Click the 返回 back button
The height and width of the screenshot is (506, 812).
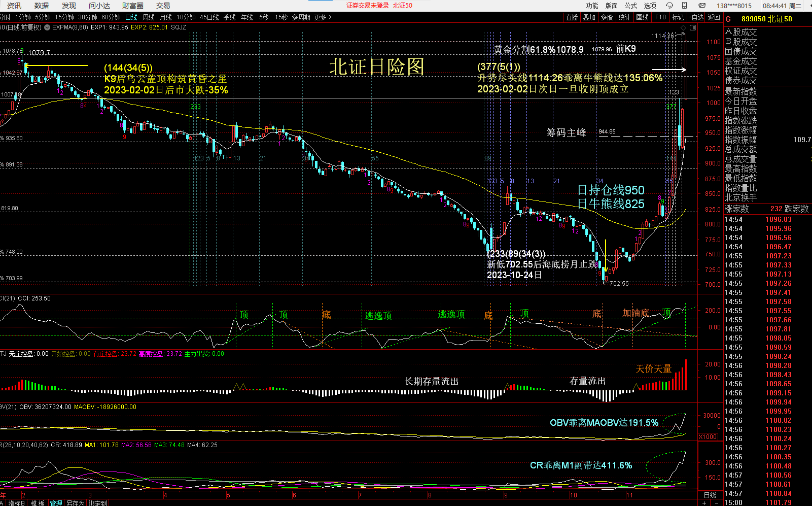[x=714, y=17]
